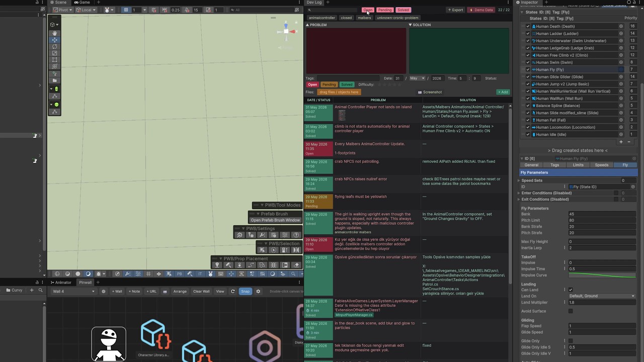Screen dimensions: 644x362
Task: Select the Move tool in Scene toolbar
Action: 54,40
